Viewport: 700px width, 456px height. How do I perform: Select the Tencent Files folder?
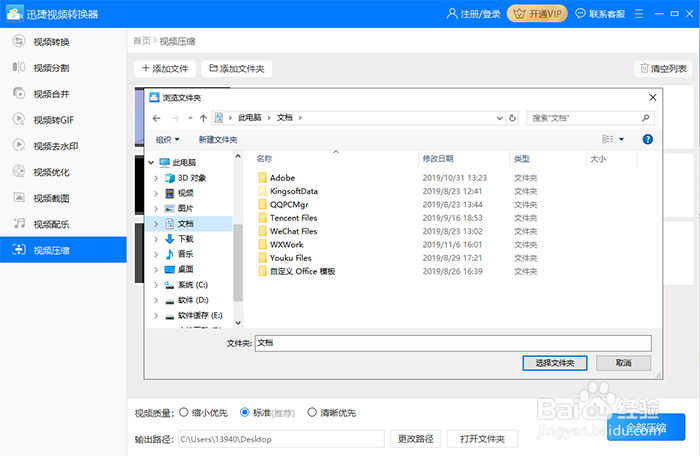(x=293, y=218)
